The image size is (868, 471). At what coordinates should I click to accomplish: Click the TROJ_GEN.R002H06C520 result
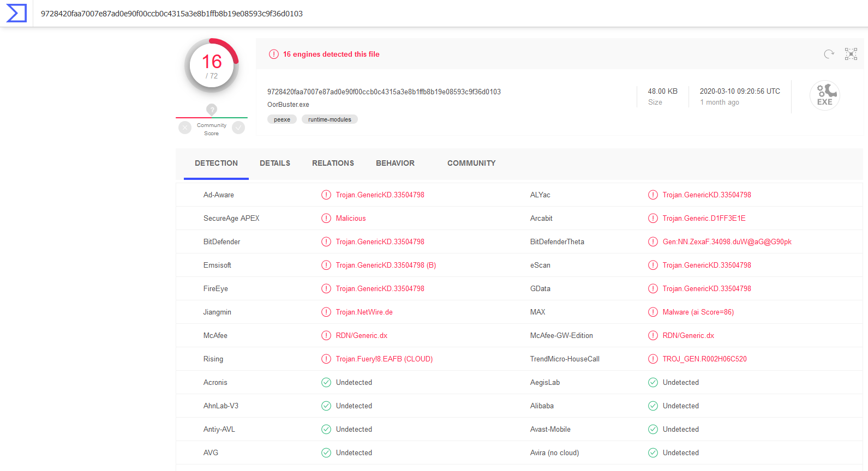705,359
